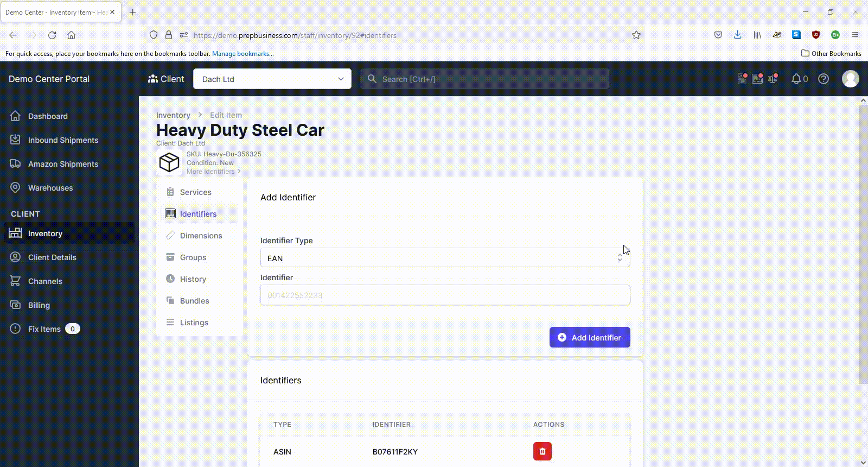
Task: Bookmark this page with the star icon
Action: (636, 35)
